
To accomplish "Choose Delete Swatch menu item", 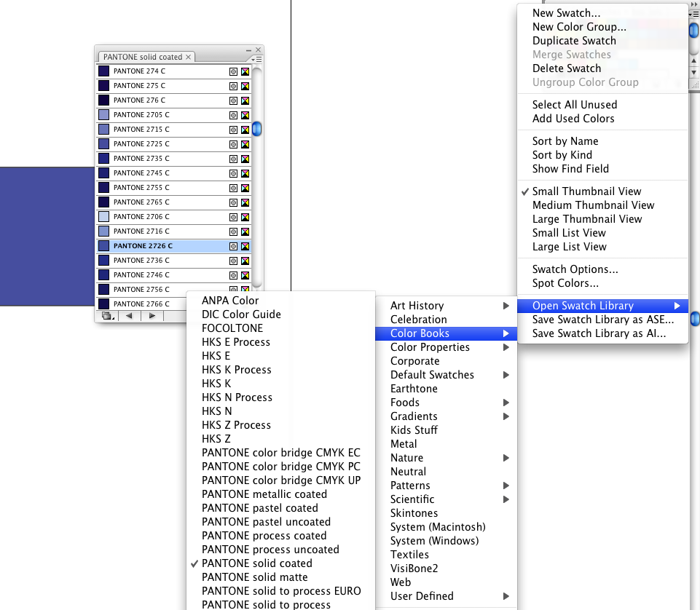I will click(x=567, y=68).
